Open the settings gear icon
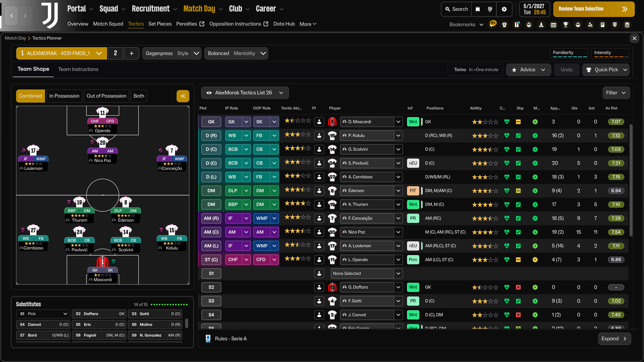This screenshot has height=362, width=644. pyautogui.click(x=504, y=9)
